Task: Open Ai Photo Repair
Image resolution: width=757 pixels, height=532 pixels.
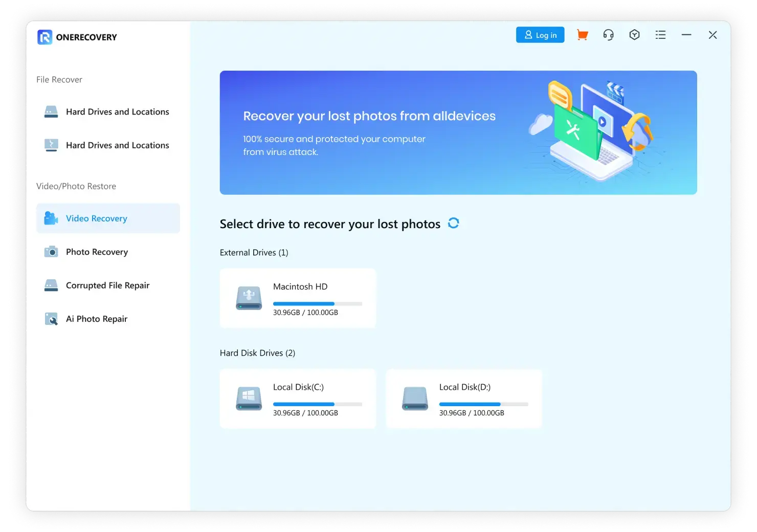Action: click(x=97, y=319)
